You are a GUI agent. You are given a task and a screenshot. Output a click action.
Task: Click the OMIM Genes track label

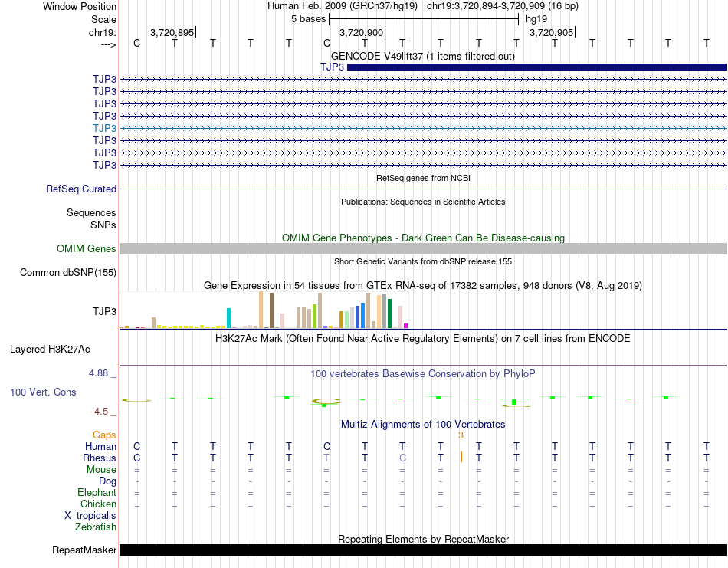tap(87, 248)
